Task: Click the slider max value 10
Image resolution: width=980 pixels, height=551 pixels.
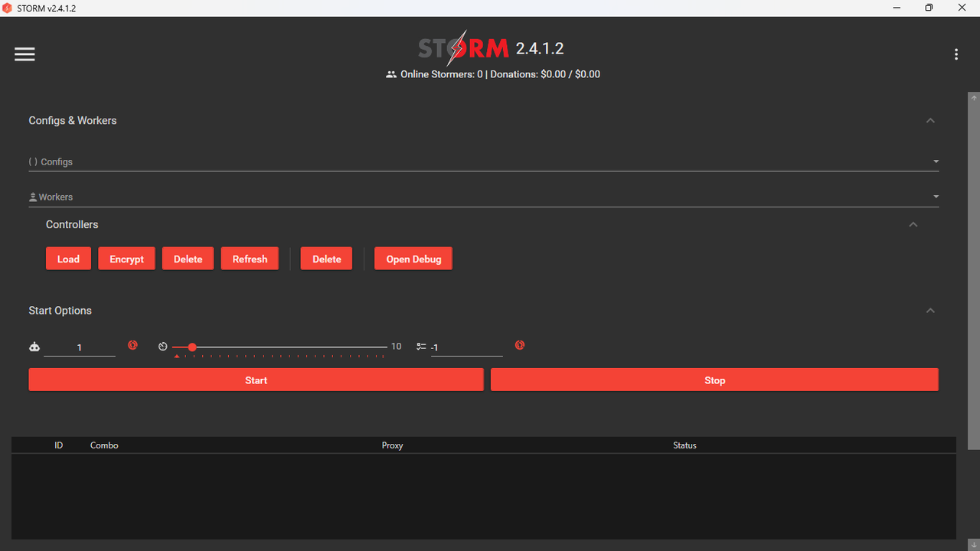Action: [x=396, y=347]
